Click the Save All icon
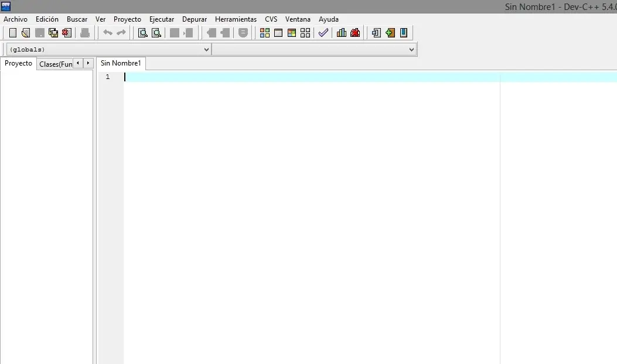This screenshot has height=364, width=617. 53,33
